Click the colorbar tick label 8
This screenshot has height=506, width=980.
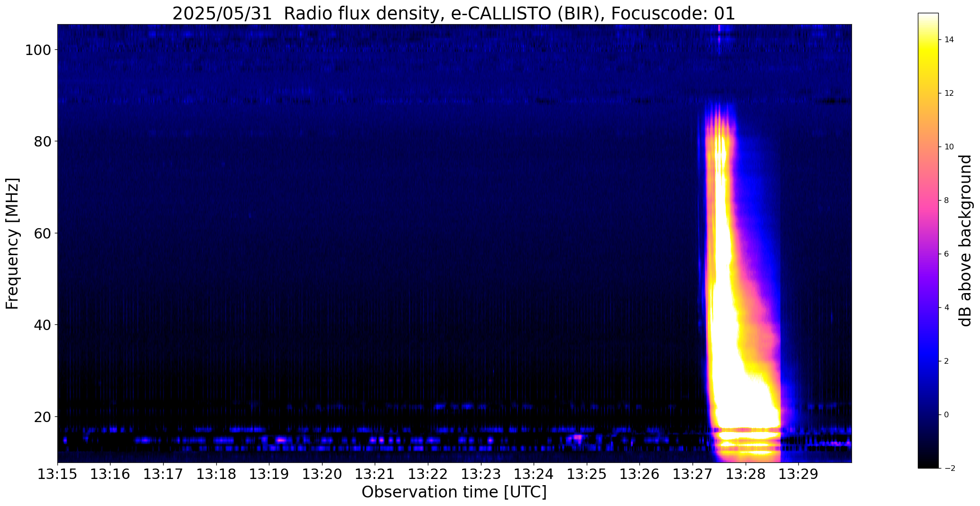tap(946, 201)
